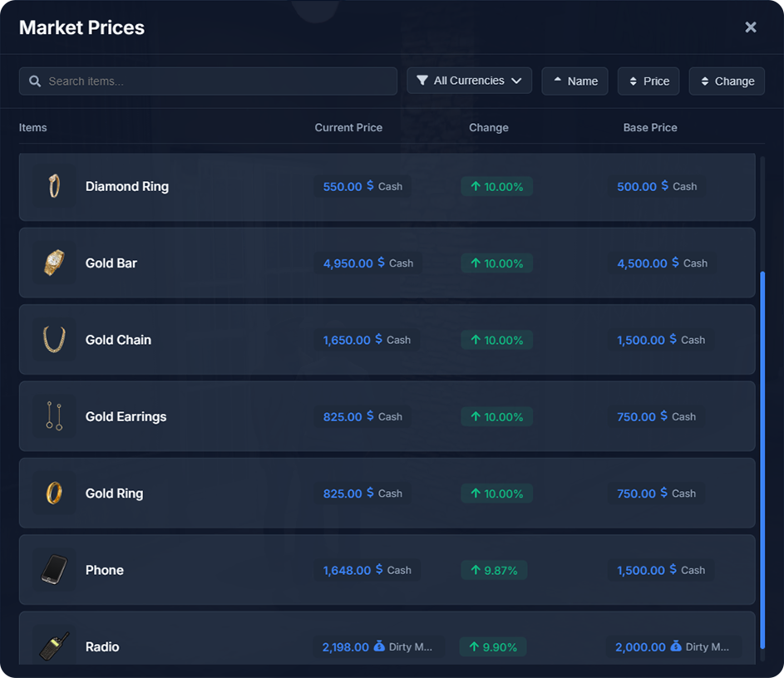
Task: Click the magnifying glass search icon
Action: coord(35,81)
